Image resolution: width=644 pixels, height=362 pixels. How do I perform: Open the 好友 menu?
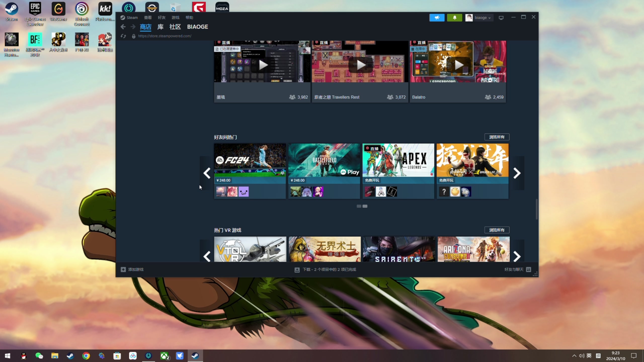point(162,18)
